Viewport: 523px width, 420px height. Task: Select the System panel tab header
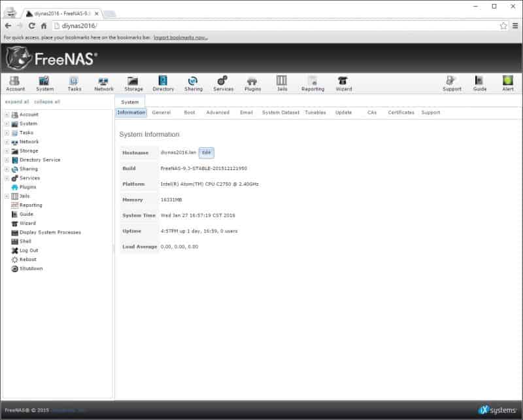click(129, 102)
